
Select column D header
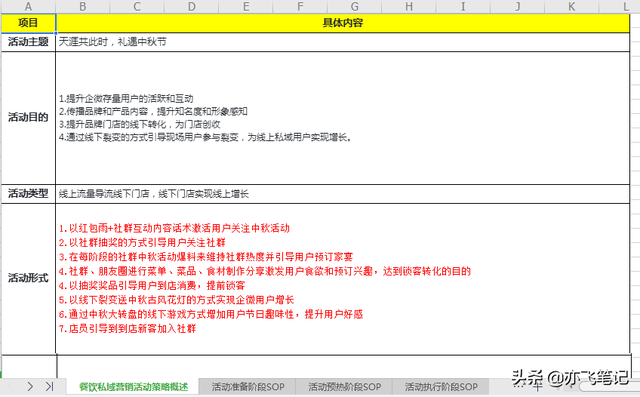tap(191, 7)
